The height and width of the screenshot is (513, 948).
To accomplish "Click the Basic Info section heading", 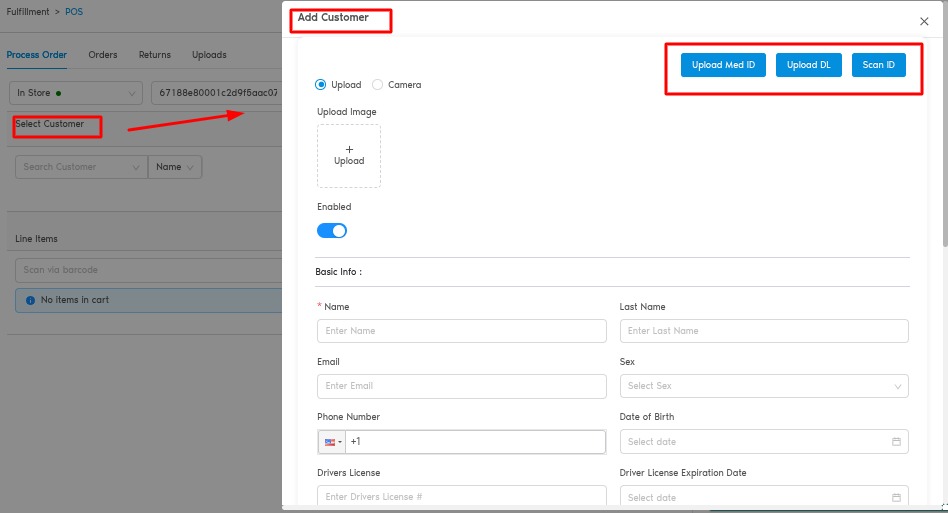I will pyautogui.click(x=339, y=272).
